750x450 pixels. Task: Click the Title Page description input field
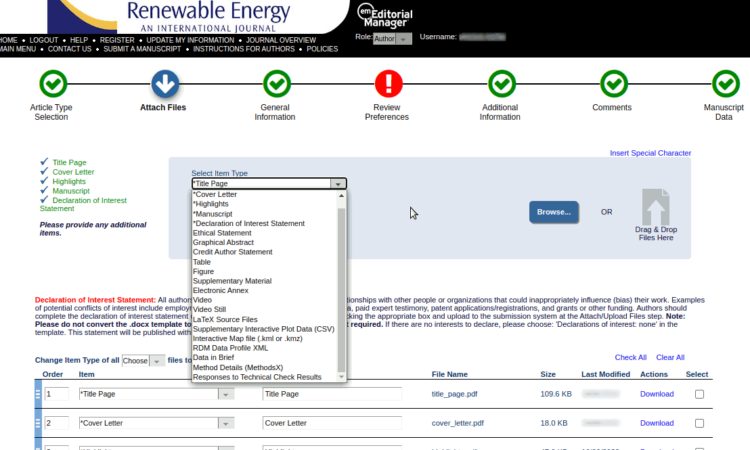pyautogui.click(x=331, y=395)
